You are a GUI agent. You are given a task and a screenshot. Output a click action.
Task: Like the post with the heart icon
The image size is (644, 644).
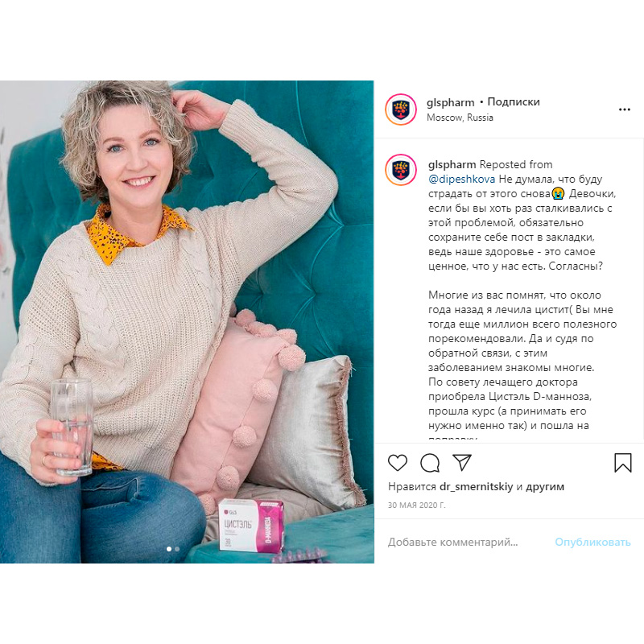(398, 463)
